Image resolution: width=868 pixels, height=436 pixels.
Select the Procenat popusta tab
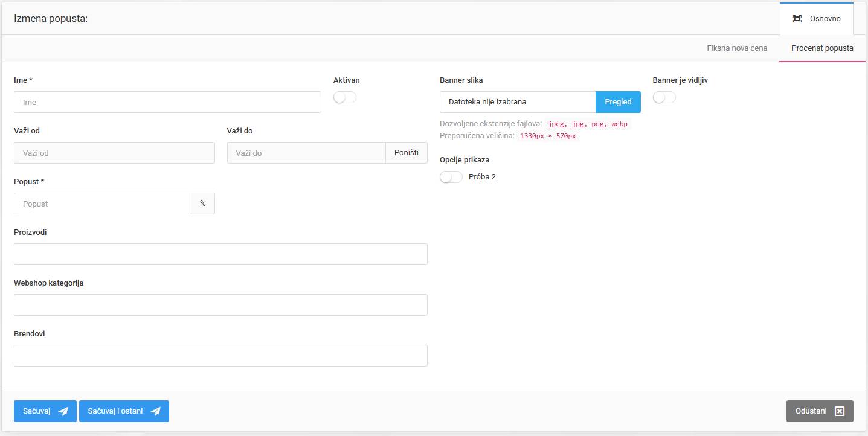[822, 48]
